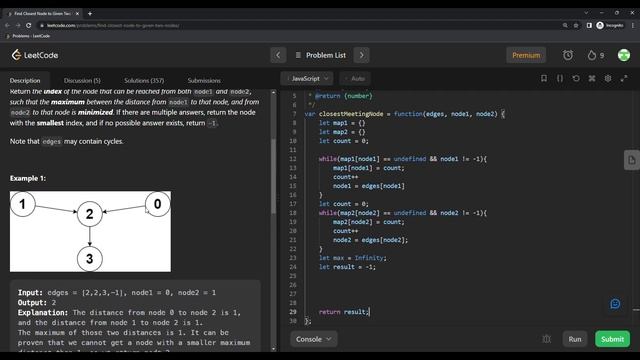
Task: Open 'Problems - LeetCode' bookmark
Action: pyautogui.click(x=28, y=36)
